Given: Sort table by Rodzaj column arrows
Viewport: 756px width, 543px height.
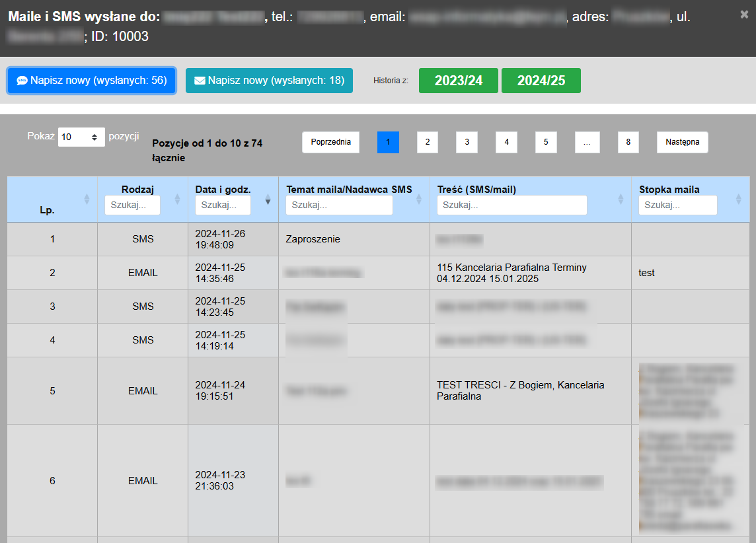Looking at the screenshot, I should coord(176,199).
